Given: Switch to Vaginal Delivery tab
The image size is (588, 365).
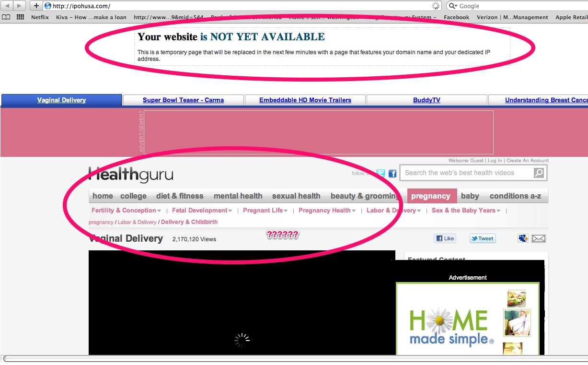Looking at the screenshot, I should [x=62, y=100].
